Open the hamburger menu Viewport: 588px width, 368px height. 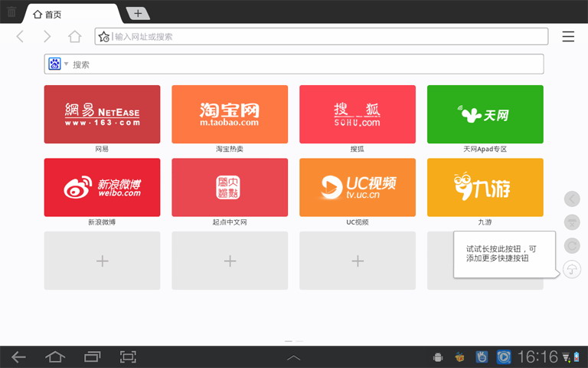pos(568,37)
